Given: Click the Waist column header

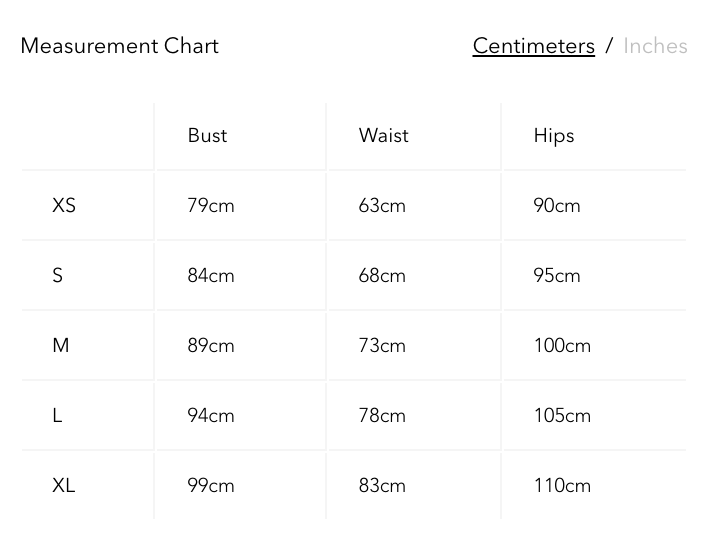Looking at the screenshot, I should [x=383, y=136].
